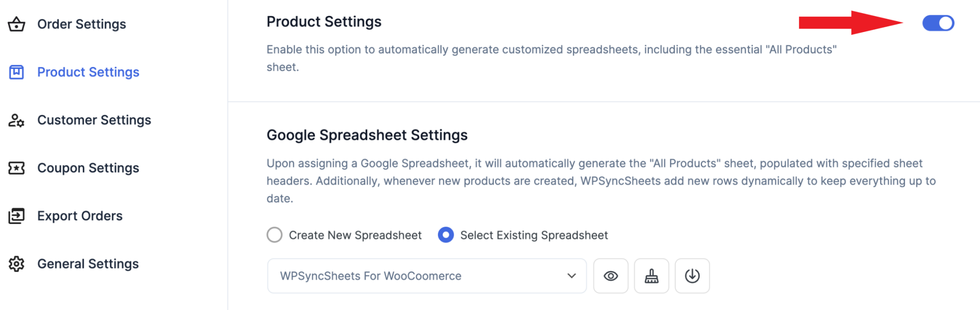Open the Customer Settings section
980x310 pixels.
coord(94,120)
